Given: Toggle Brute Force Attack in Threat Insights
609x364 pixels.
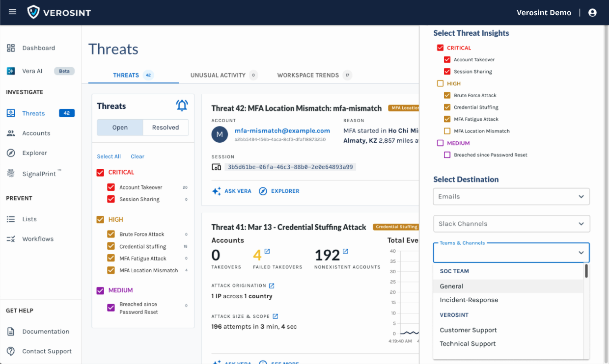Looking at the screenshot, I should pos(447,96).
